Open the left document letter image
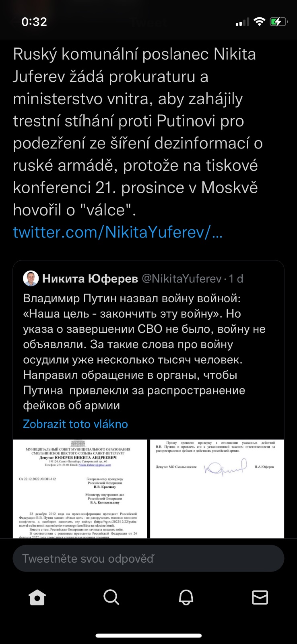The height and width of the screenshot is (644, 297). click(x=80, y=489)
